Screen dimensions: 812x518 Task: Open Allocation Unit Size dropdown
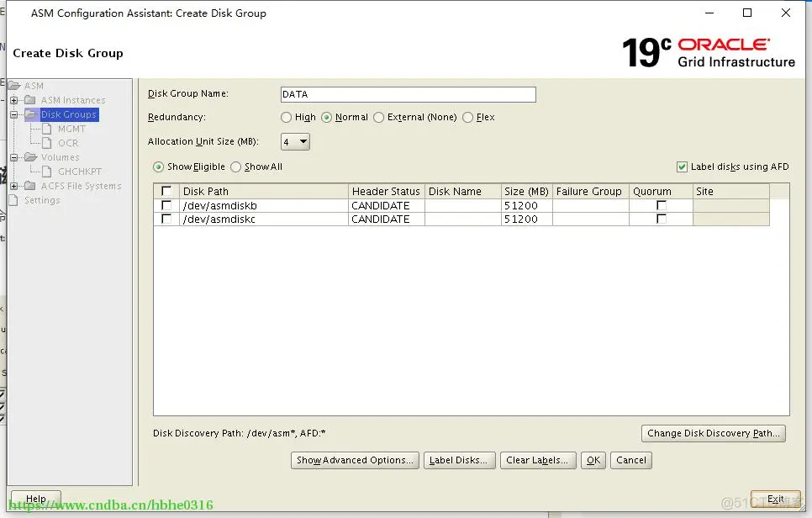(295, 141)
